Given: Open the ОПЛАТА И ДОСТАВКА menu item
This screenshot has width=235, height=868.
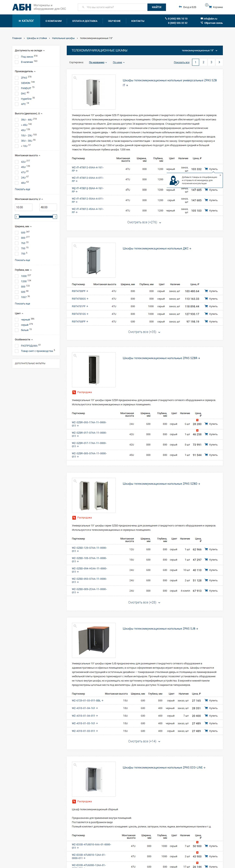Looking at the screenshot, I should (85, 21).
